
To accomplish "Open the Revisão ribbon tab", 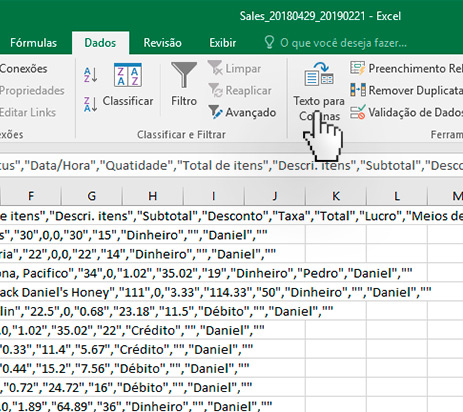I will [162, 43].
